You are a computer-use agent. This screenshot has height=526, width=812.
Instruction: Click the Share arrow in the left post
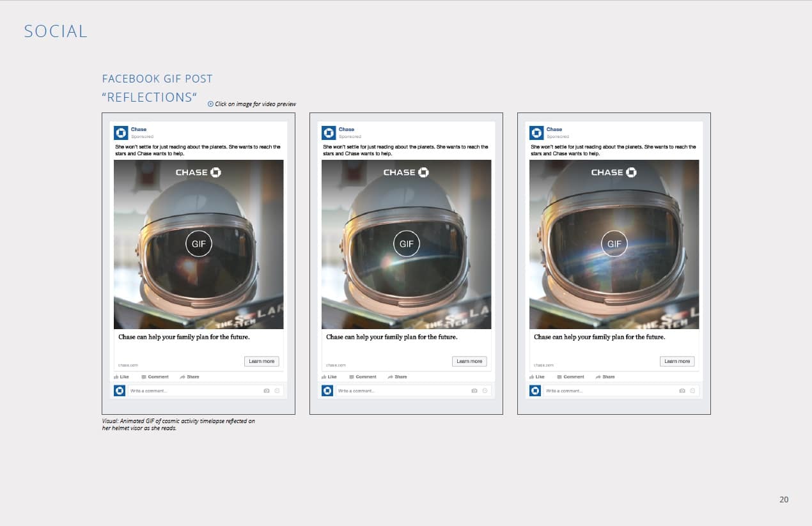click(182, 377)
